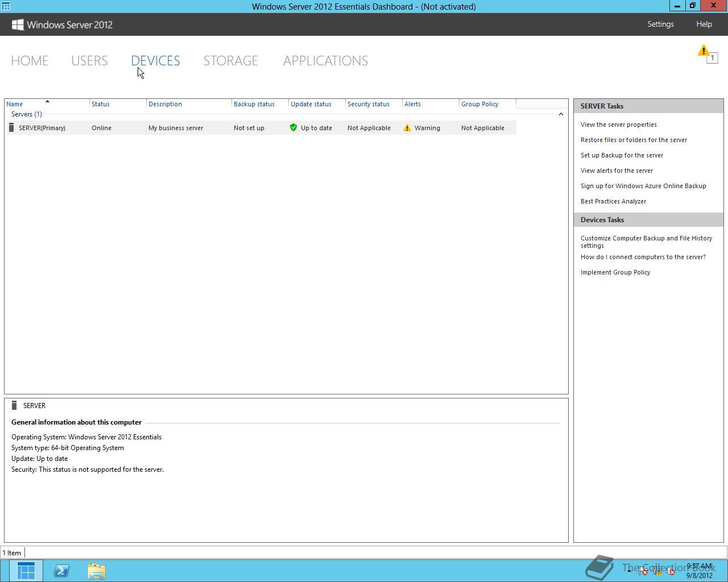The image size is (728, 582).
Task: Click the Windows Server 2012 logo
Action: click(x=62, y=25)
